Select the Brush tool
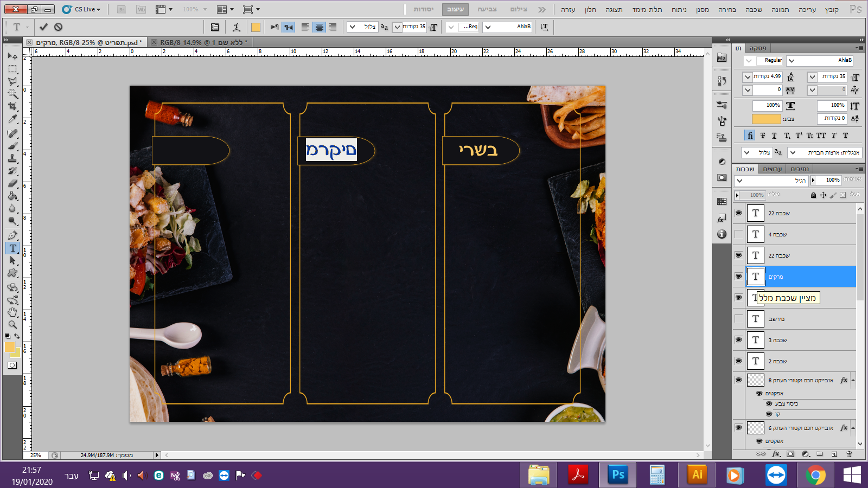868x488 pixels. click(x=12, y=146)
